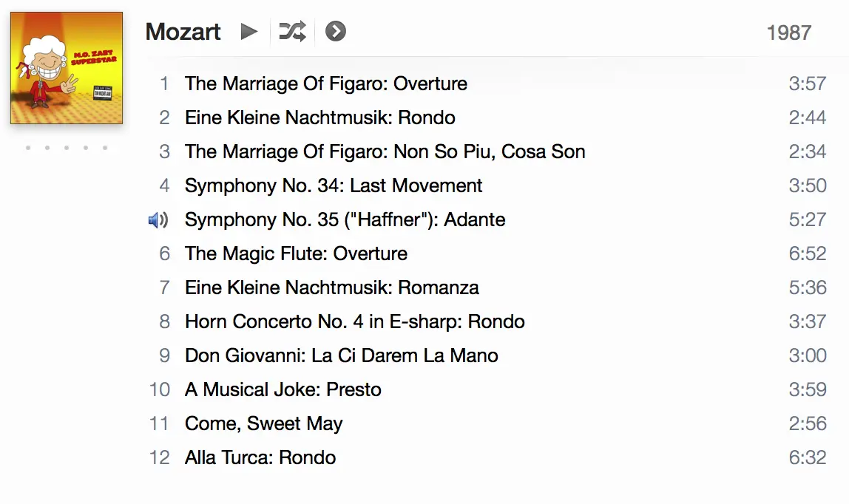Select A Musical Joke: Presto

(x=283, y=389)
